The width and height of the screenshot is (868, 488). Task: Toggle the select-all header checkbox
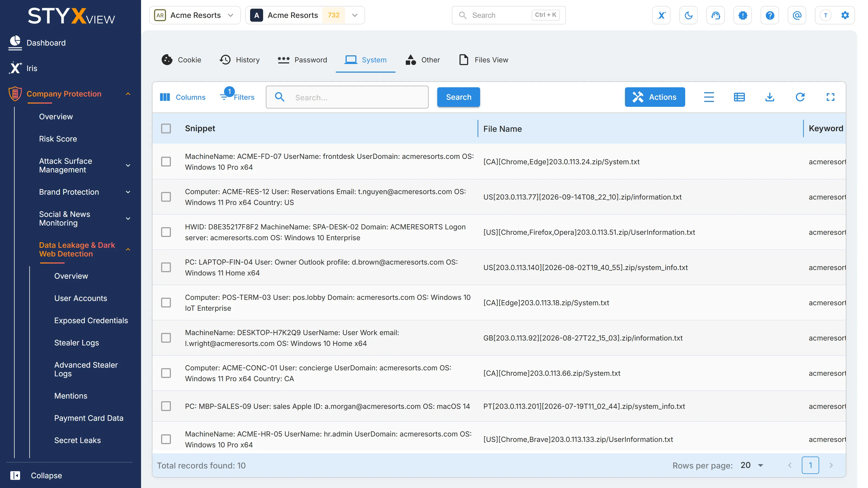pyautogui.click(x=166, y=128)
